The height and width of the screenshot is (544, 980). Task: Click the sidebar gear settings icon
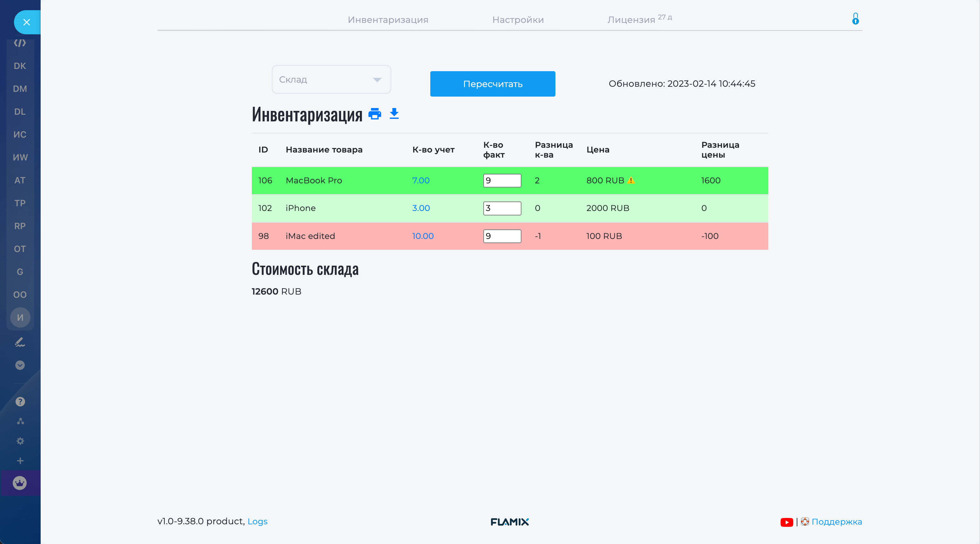(20, 441)
